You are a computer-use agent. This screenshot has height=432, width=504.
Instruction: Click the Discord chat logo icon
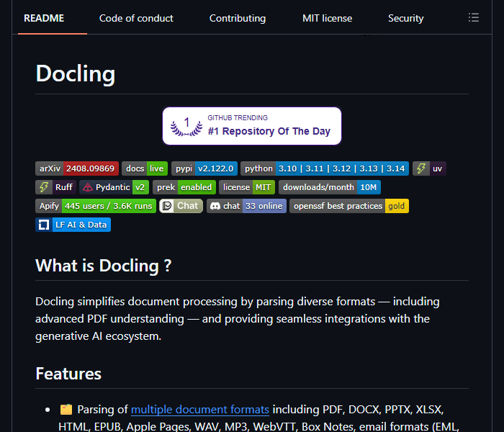coord(215,206)
